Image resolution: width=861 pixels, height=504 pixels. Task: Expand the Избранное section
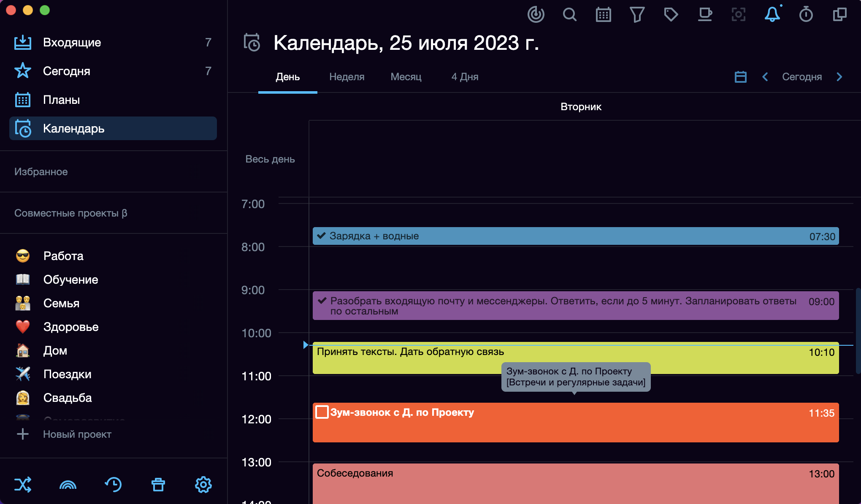[41, 171]
